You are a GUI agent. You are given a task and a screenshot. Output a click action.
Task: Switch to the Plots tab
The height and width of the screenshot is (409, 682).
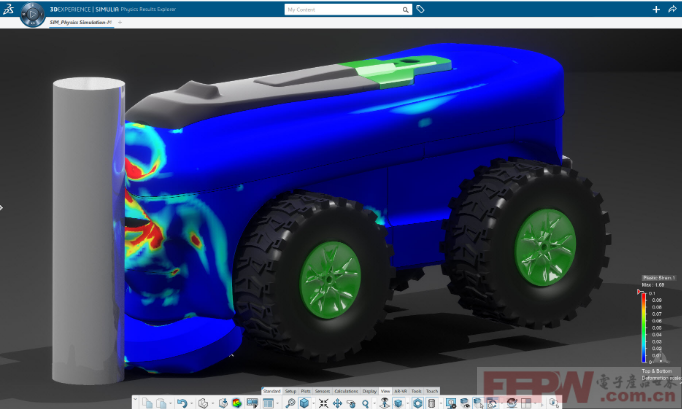coord(305,391)
